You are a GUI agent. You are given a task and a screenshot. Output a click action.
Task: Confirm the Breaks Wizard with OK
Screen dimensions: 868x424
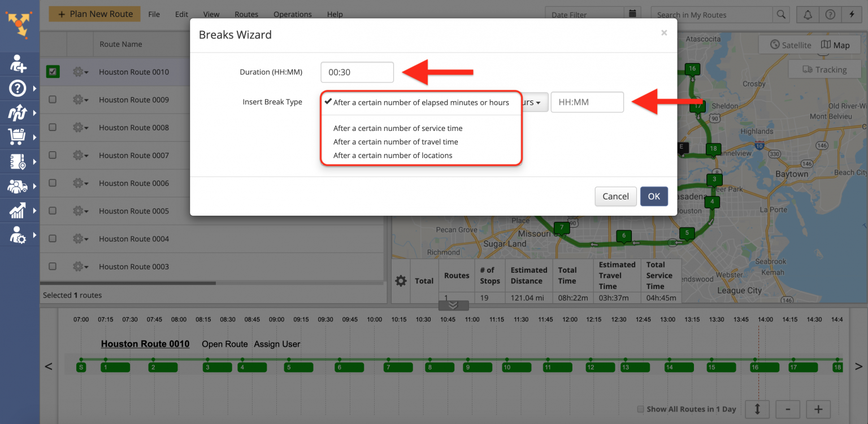click(654, 196)
